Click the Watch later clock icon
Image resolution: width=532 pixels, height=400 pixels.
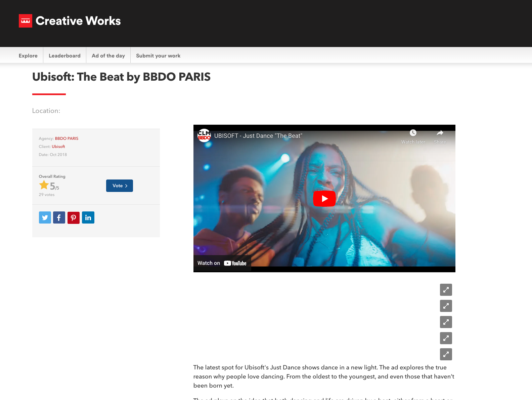(413, 133)
